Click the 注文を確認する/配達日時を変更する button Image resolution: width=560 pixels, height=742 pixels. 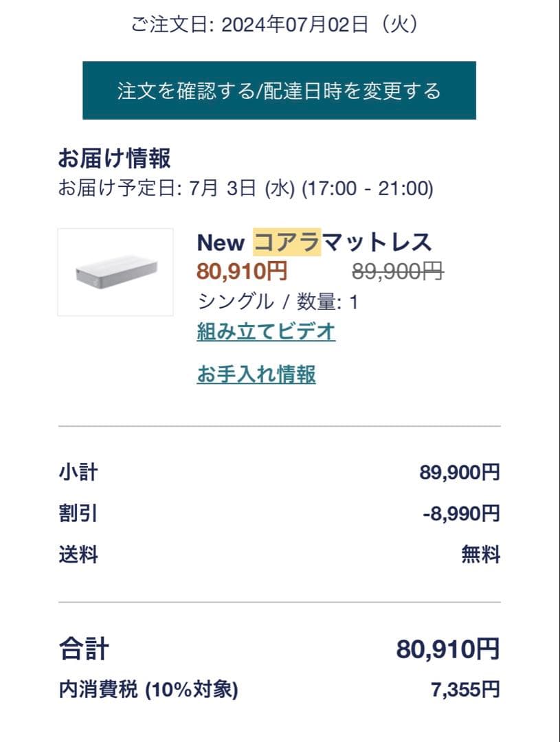(x=279, y=91)
